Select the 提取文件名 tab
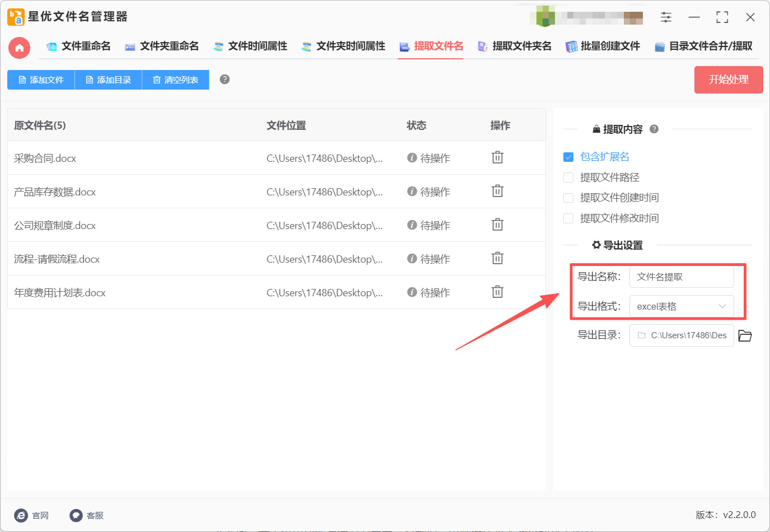The image size is (770, 532). 431,46
